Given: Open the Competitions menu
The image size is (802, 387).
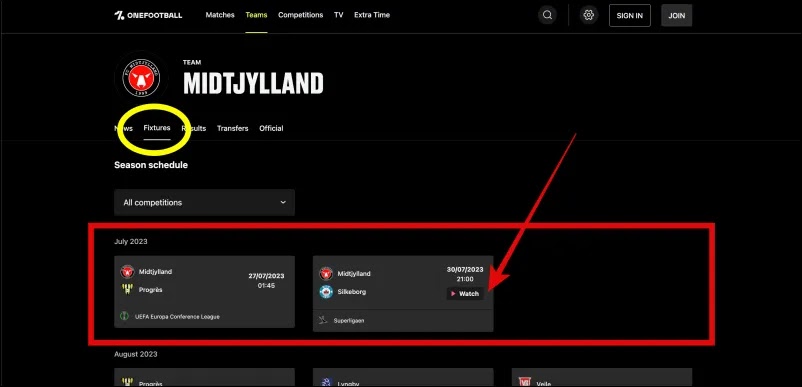Looking at the screenshot, I should point(301,15).
